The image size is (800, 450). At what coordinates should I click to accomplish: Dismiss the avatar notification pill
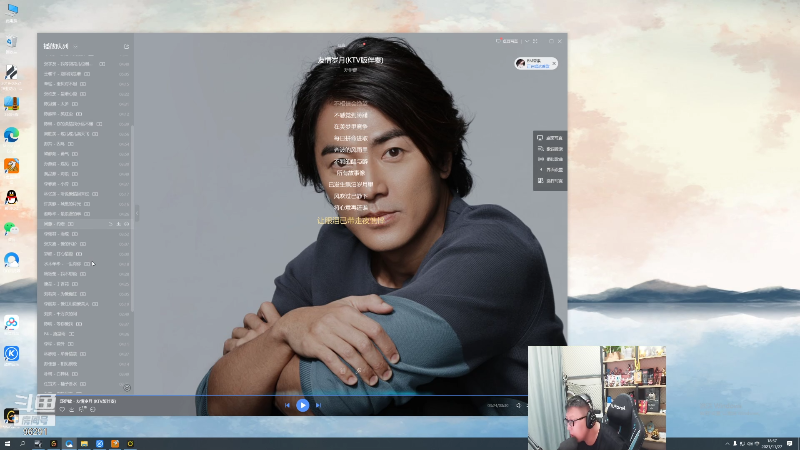pos(554,63)
